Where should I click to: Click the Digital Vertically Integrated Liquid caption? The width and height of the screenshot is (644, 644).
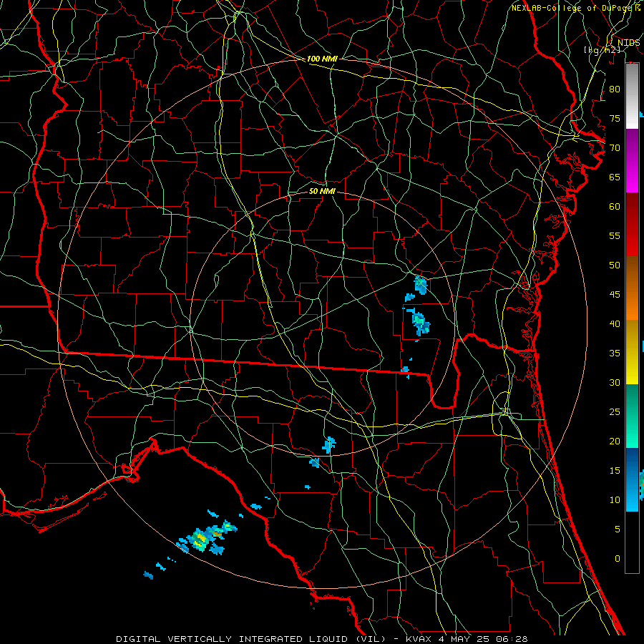pyautogui.click(x=322, y=639)
